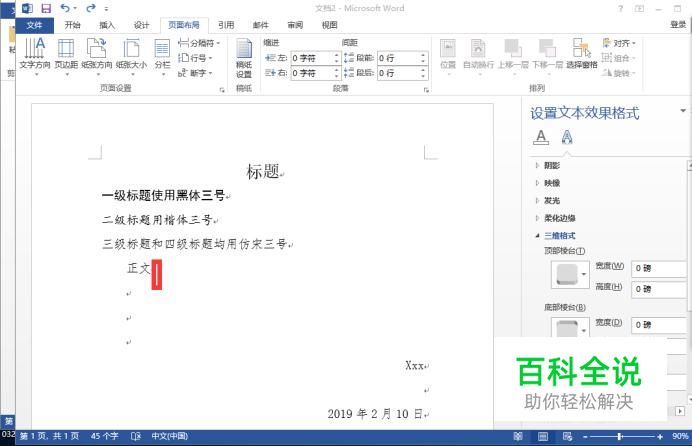This screenshot has height=446, width=692.
Task: Switch to the 视图 ribbon tab
Action: [329, 25]
